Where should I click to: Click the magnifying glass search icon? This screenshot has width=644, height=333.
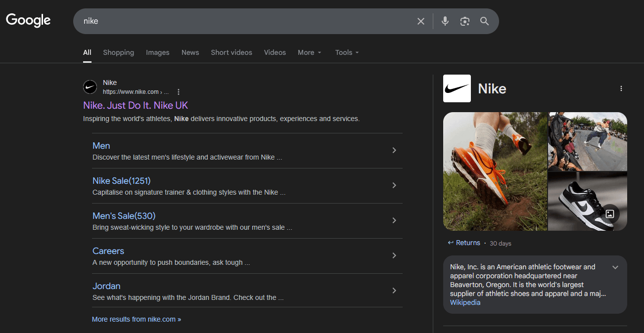point(484,21)
